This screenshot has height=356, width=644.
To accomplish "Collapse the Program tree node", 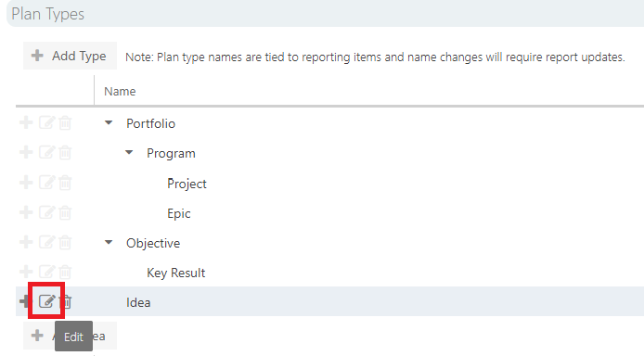I will pyautogui.click(x=129, y=153).
